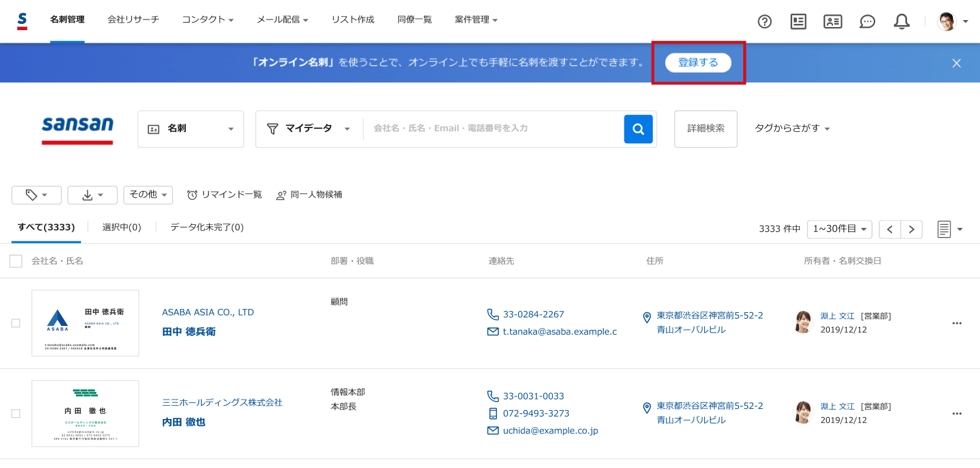980x468 pixels.
Task: Switch to すべて(3333) tab
Action: [x=46, y=227]
